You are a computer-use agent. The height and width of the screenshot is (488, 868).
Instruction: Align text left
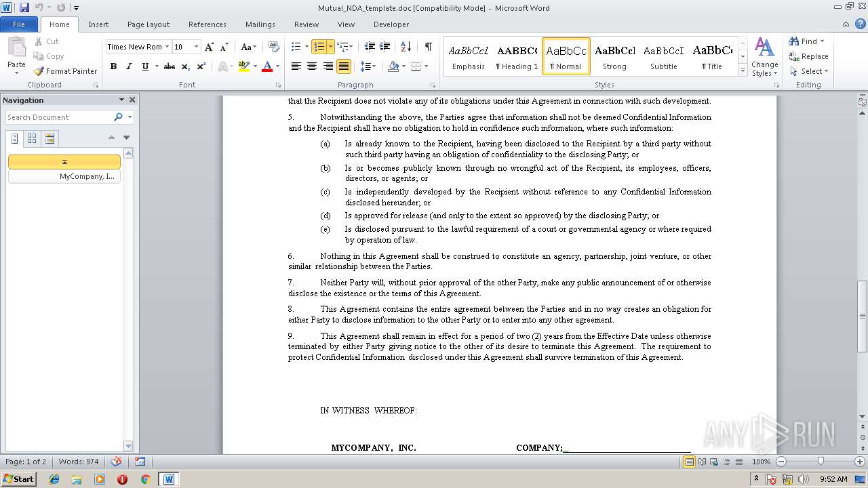click(x=296, y=66)
